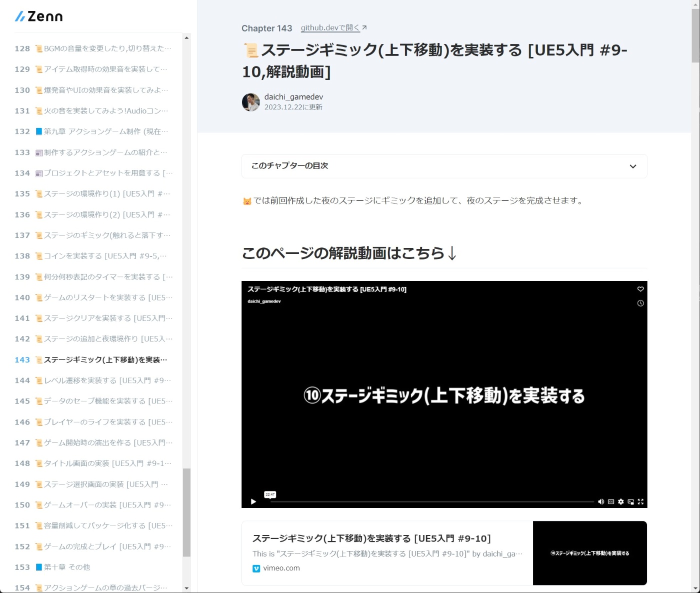
Task: Mute the video volume
Action: (x=601, y=501)
